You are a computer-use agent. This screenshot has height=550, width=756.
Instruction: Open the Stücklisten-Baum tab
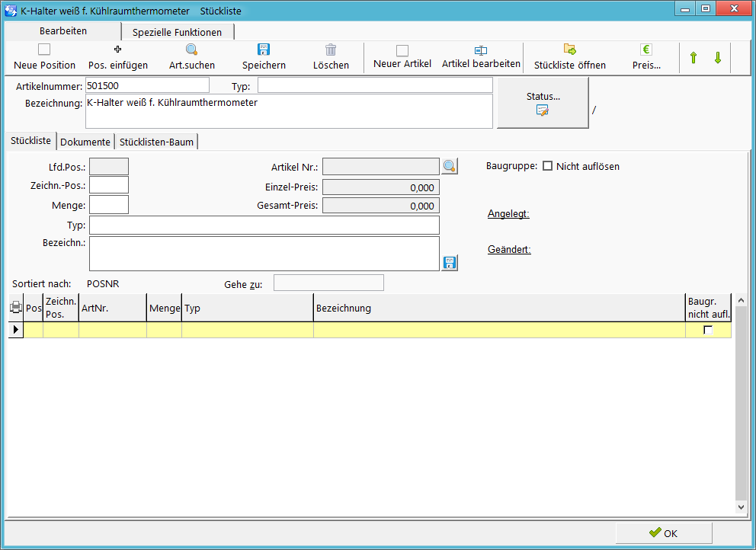156,142
